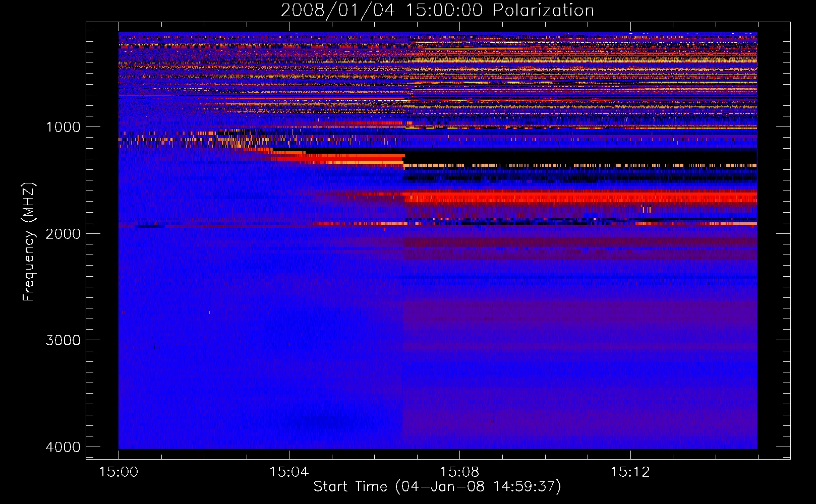The width and height of the screenshot is (816, 504).
Task: Click the "15:08" time tick label
Action: (x=459, y=472)
